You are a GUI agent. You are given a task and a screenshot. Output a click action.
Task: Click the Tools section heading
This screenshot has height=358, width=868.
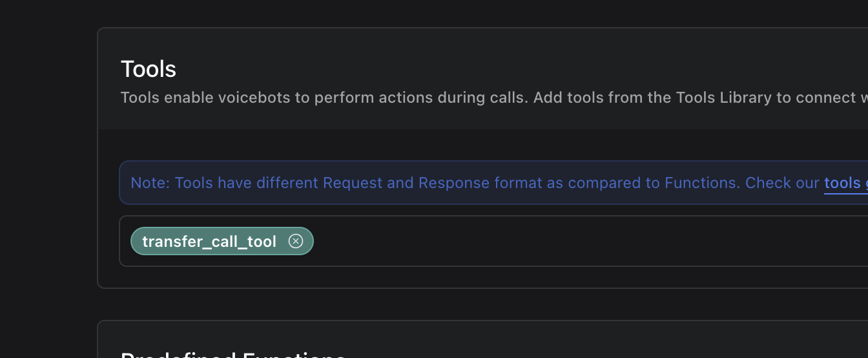click(149, 69)
